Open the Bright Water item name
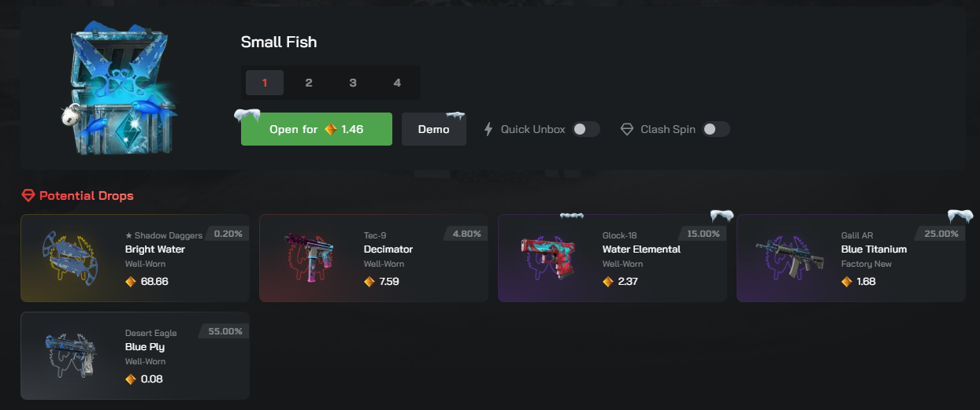 click(x=155, y=249)
